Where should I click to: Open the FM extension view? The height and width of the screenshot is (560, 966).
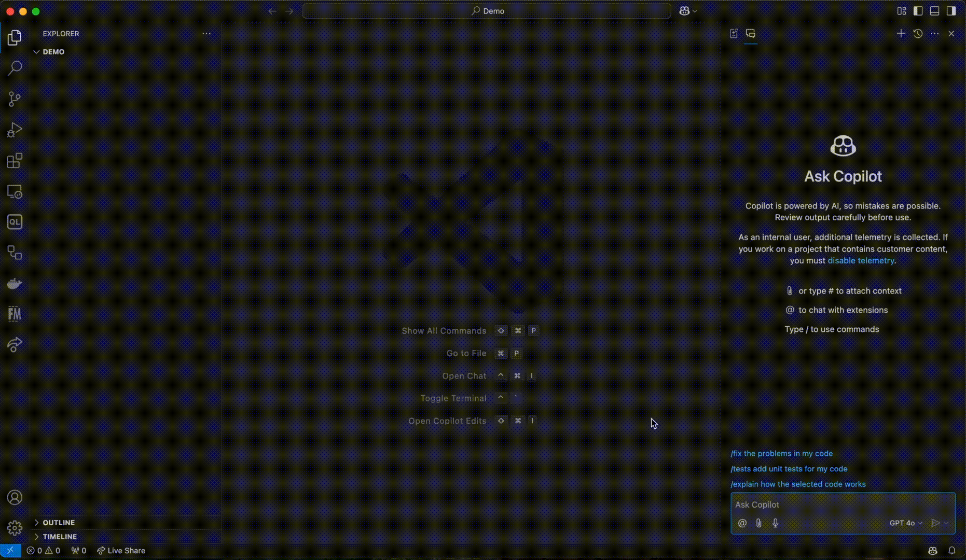pos(15,314)
